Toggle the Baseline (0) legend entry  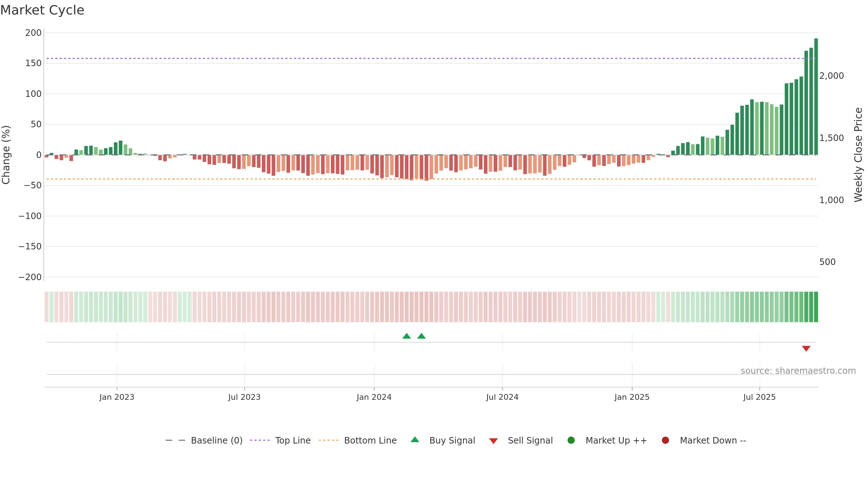pos(204,440)
